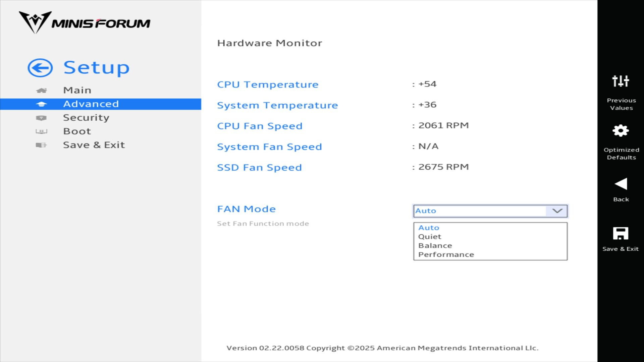Click the Boot menu icon

pyautogui.click(x=41, y=131)
